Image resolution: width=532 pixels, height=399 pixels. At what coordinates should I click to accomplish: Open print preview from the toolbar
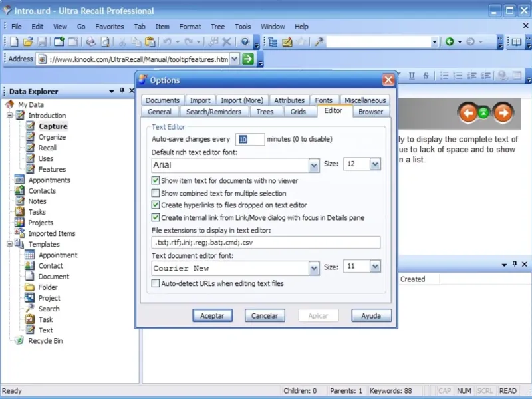(105, 42)
